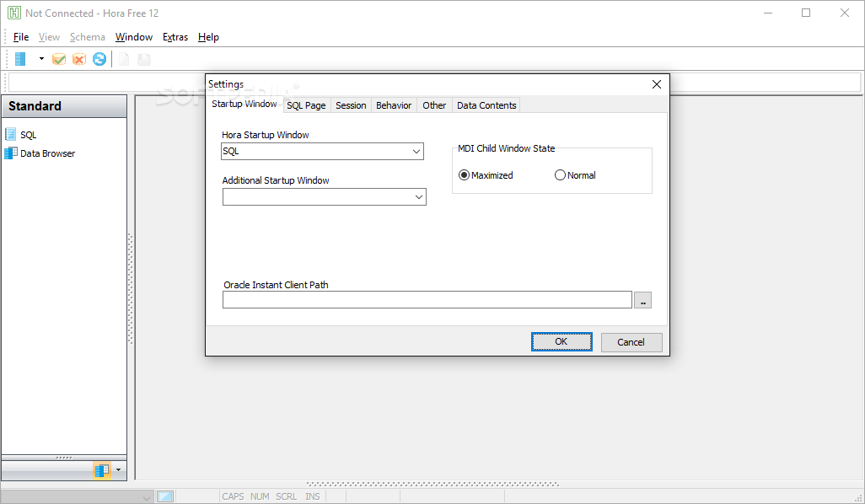Open the Window menu
The image size is (865, 504).
pyautogui.click(x=134, y=37)
